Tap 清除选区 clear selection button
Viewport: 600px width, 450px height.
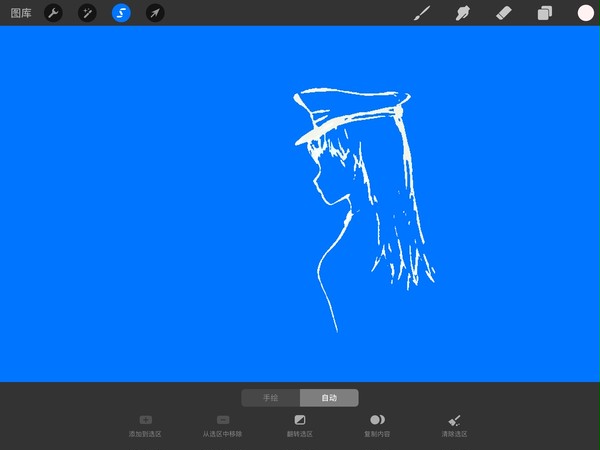(454, 426)
